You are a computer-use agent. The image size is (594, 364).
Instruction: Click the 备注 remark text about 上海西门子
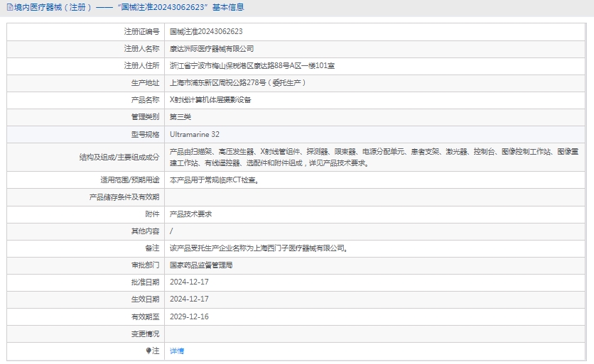[x=259, y=248]
